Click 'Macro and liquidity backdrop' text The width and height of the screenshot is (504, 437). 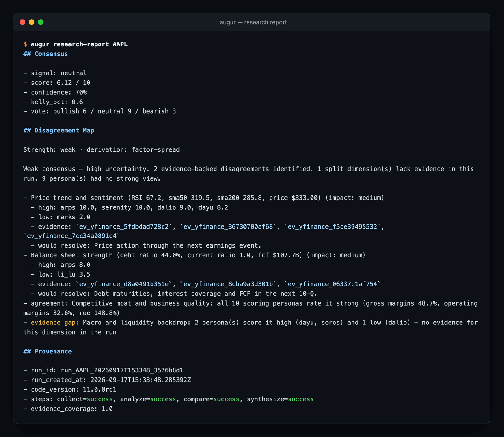tap(135, 323)
